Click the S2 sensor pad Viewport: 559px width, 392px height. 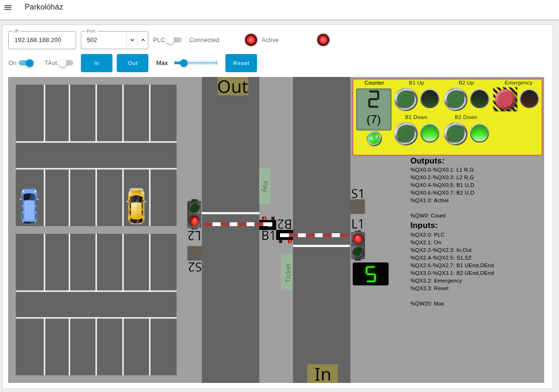195,253
